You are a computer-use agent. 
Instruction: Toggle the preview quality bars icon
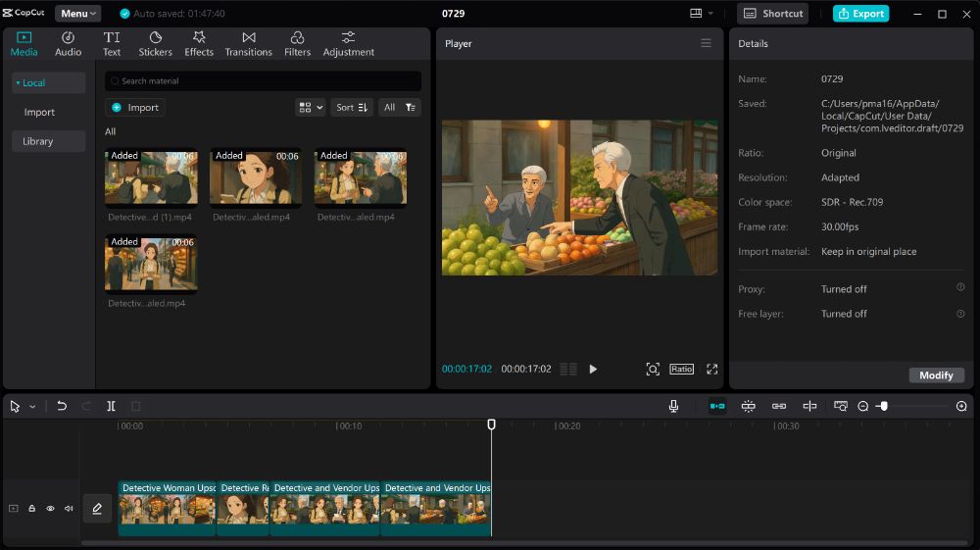pos(568,370)
